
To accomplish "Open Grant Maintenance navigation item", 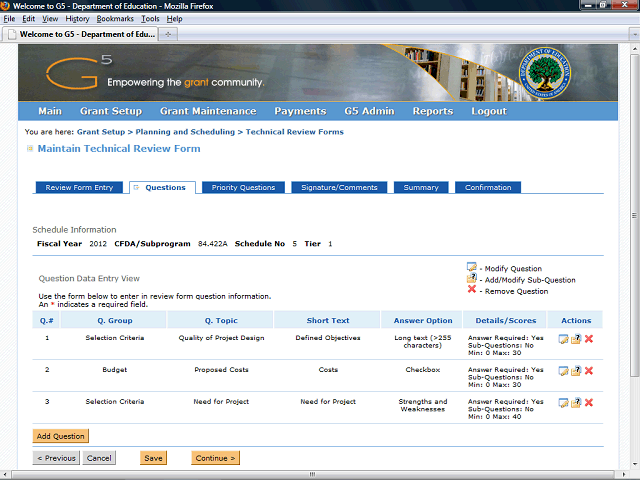I will [208, 111].
